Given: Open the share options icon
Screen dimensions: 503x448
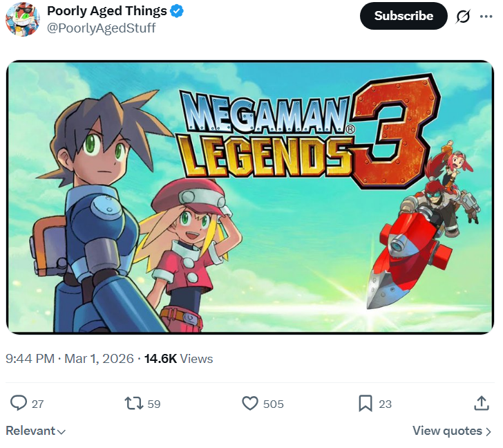Looking at the screenshot, I should point(482,403).
